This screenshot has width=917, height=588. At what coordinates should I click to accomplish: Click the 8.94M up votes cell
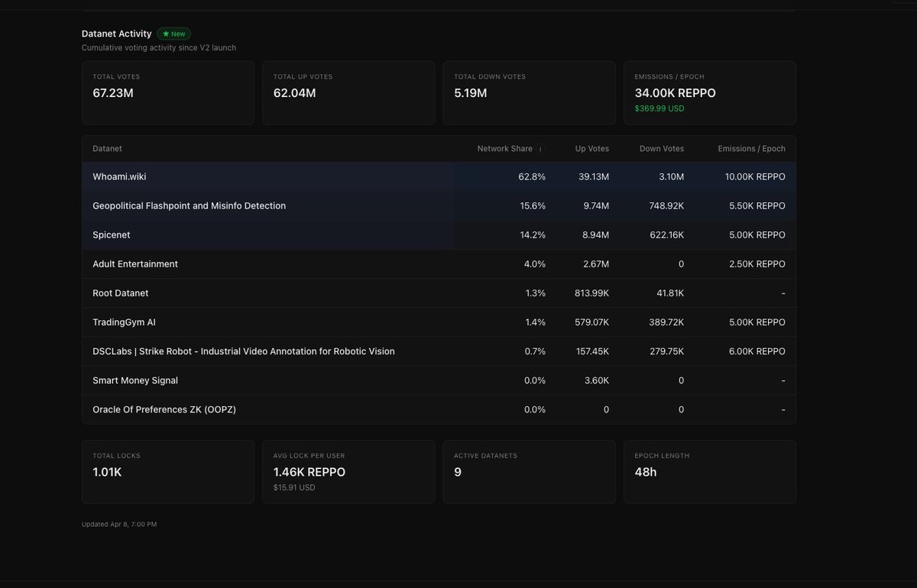tap(595, 234)
